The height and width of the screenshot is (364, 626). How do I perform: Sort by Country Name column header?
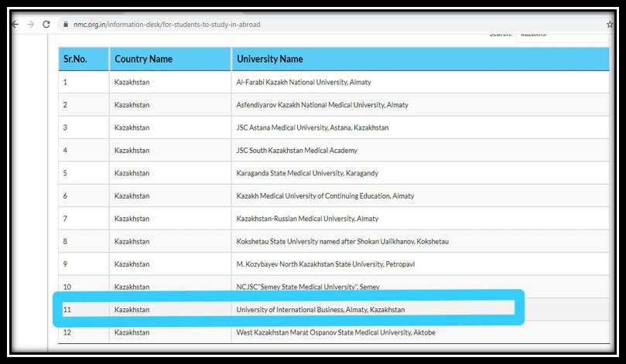[143, 59]
